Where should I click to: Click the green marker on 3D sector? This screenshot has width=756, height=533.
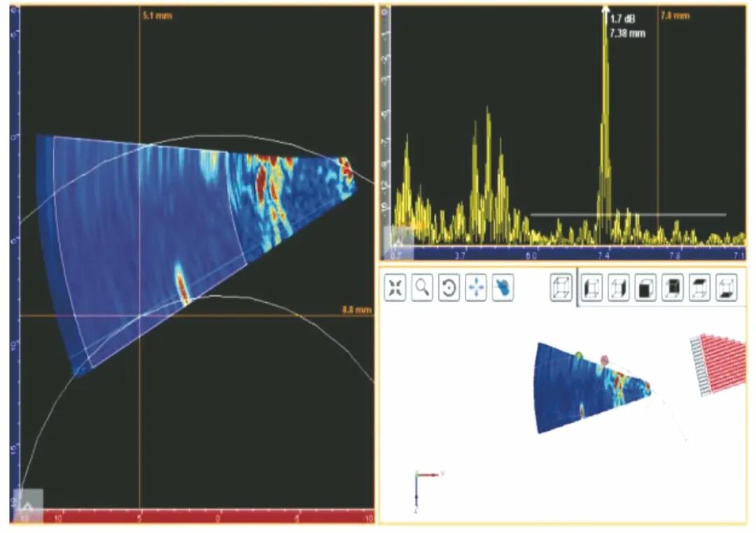click(x=579, y=355)
